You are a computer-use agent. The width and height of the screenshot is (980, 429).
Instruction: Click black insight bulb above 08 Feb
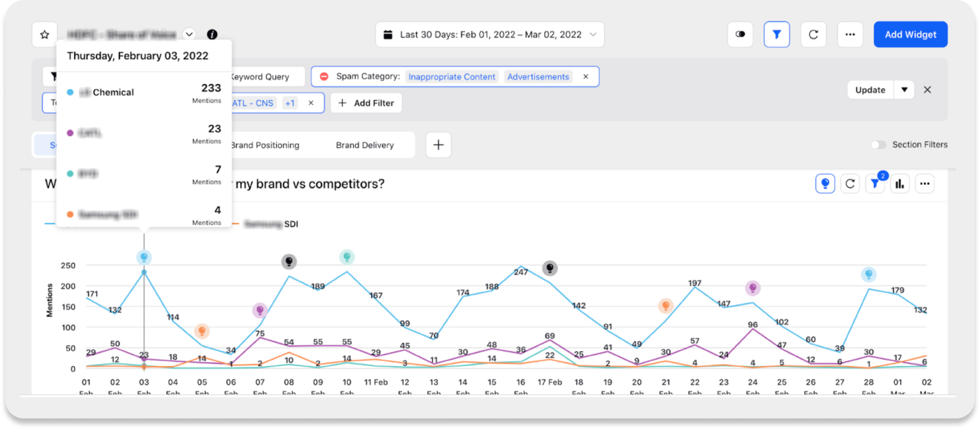click(289, 262)
